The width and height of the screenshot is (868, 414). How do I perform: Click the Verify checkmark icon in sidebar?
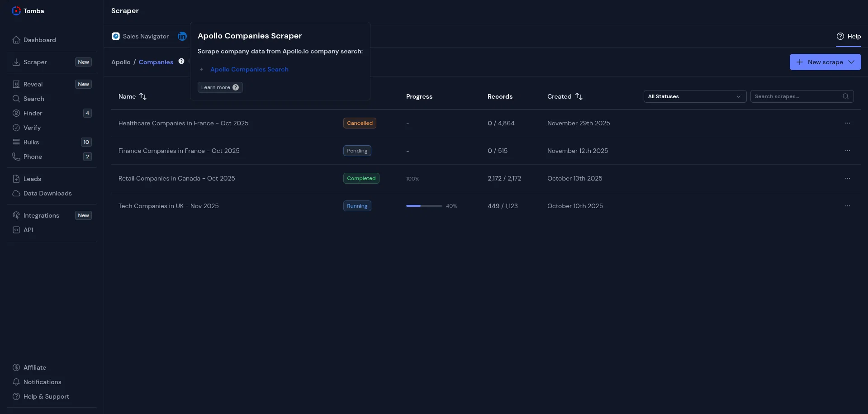[16, 128]
